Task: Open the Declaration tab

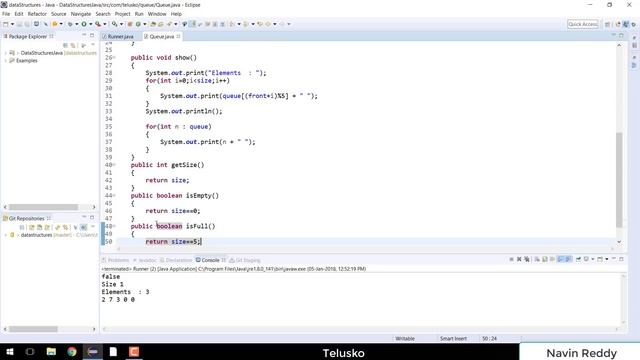Action: click(176, 260)
